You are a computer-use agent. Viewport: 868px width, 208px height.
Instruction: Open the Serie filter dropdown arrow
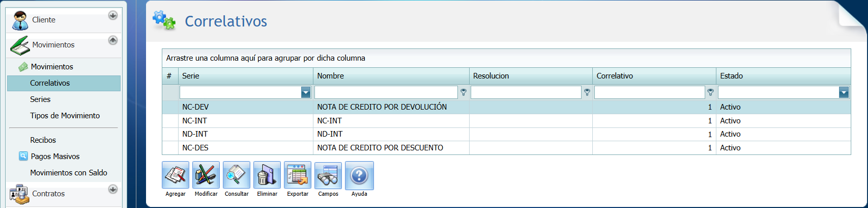pos(306,92)
